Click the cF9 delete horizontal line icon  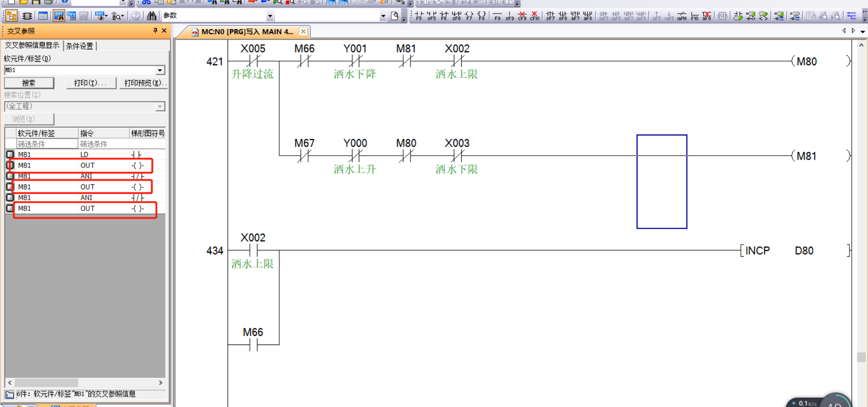[x=522, y=16]
